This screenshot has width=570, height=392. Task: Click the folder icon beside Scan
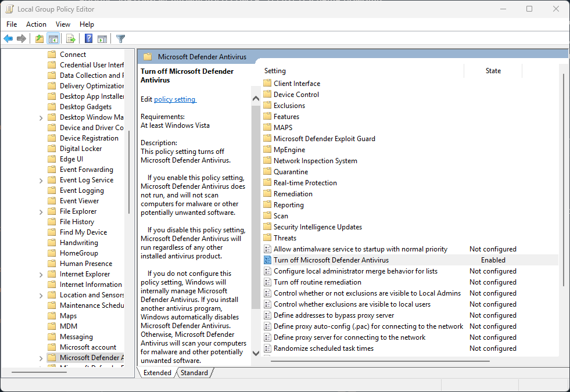[267, 216]
